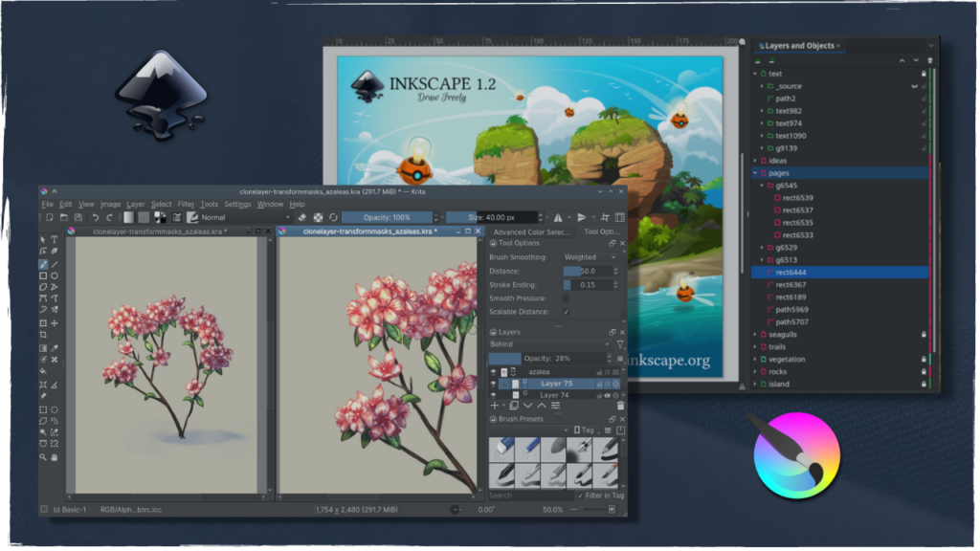This screenshot has width=980, height=551.
Task: Click the reload original preset icon
Action: point(333,217)
